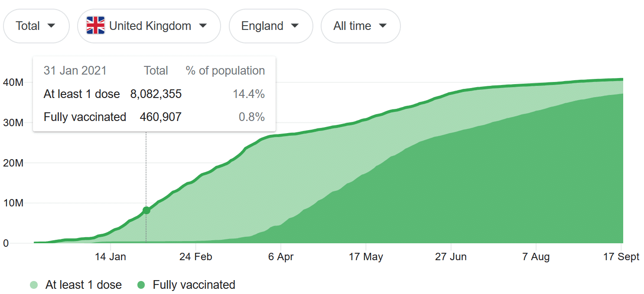
Task: Click the arrow icon beside All time
Action: click(x=382, y=26)
